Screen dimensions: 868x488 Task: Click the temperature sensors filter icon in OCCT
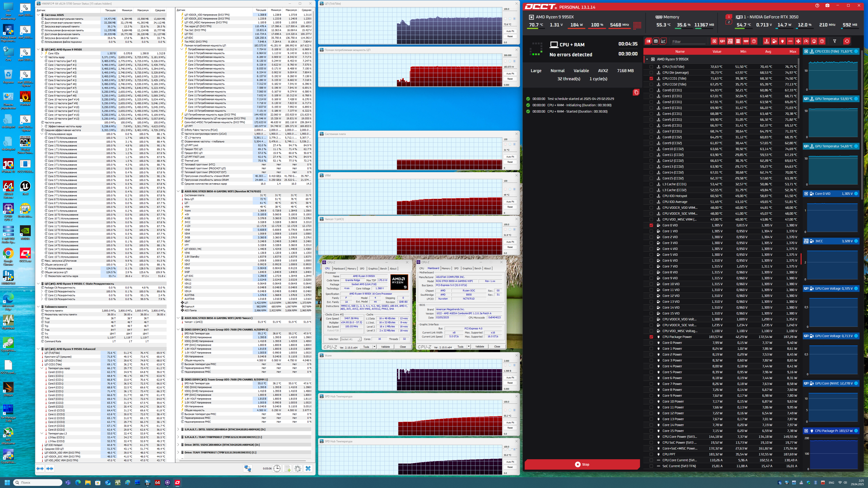(x=766, y=41)
